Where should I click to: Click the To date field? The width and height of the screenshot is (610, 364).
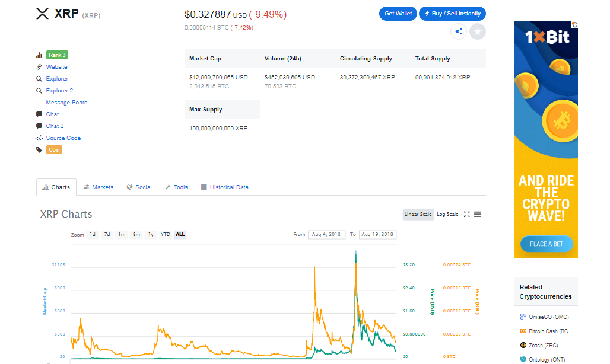click(377, 235)
